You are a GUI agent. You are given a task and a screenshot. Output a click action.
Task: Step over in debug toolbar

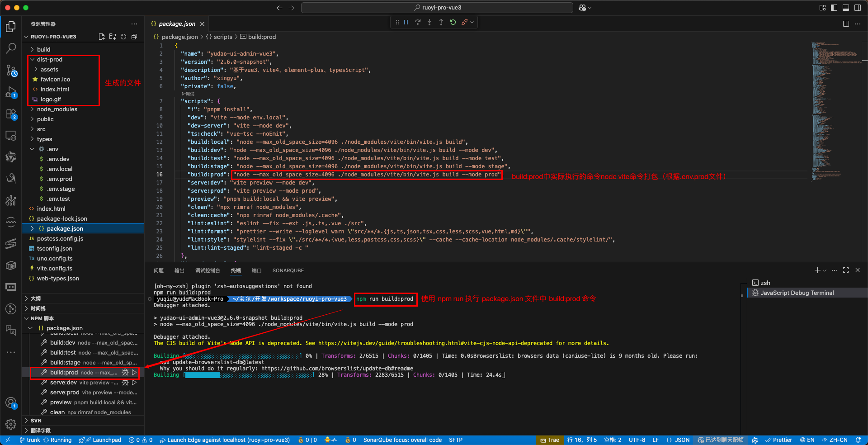418,22
